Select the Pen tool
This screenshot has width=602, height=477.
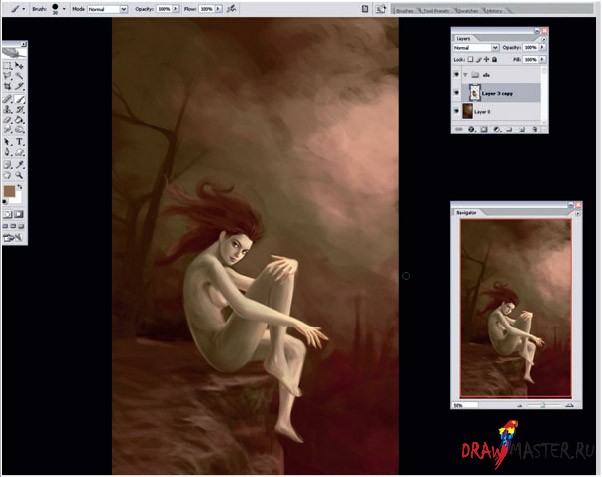[8, 152]
